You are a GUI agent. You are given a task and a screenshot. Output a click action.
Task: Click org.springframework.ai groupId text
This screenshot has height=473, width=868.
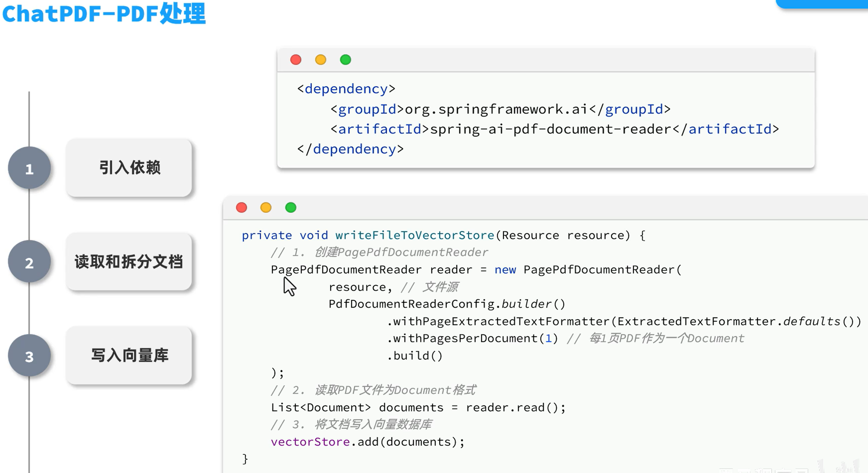[497, 109]
